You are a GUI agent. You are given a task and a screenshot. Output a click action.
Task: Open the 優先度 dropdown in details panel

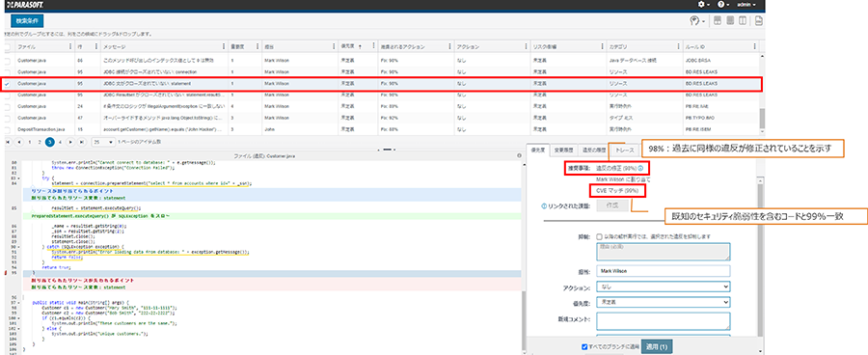coord(664,302)
